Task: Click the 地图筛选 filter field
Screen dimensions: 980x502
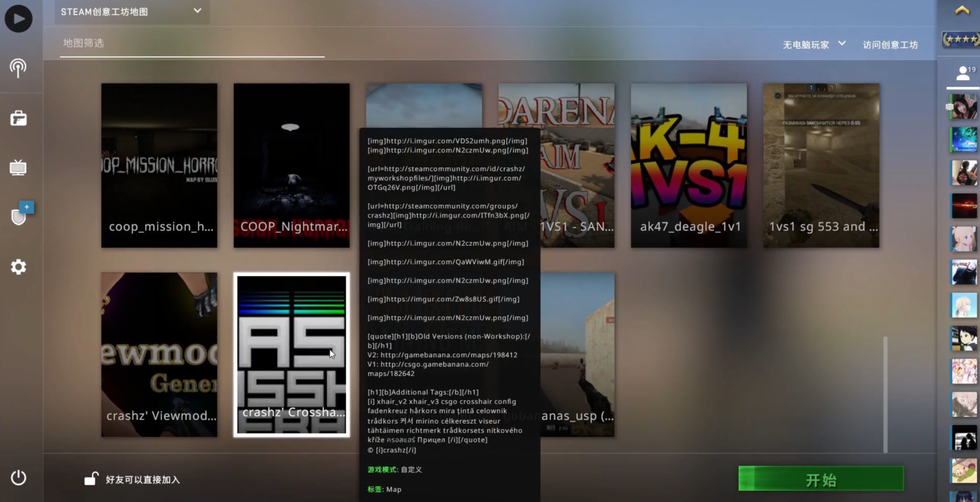Action: click(192, 43)
